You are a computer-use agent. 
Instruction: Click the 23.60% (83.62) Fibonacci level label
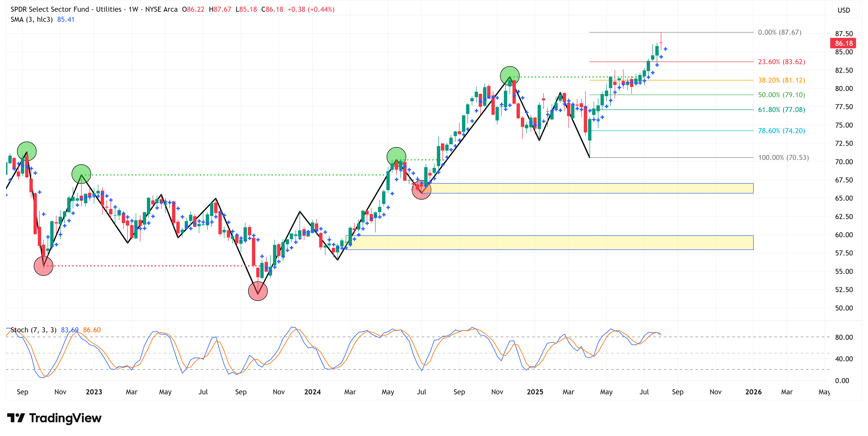coord(781,62)
